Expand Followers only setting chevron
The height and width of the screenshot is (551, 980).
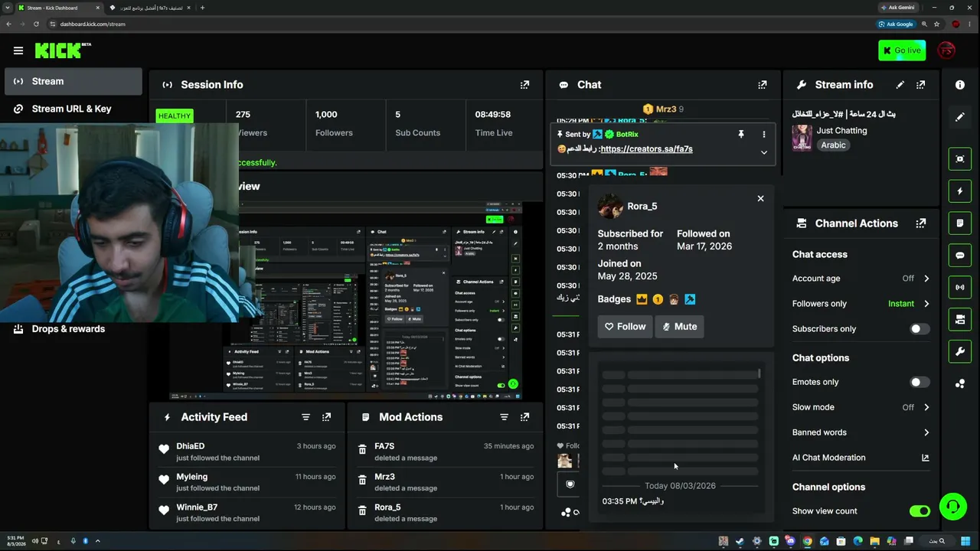pyautogui.click(x=926, y=304)
